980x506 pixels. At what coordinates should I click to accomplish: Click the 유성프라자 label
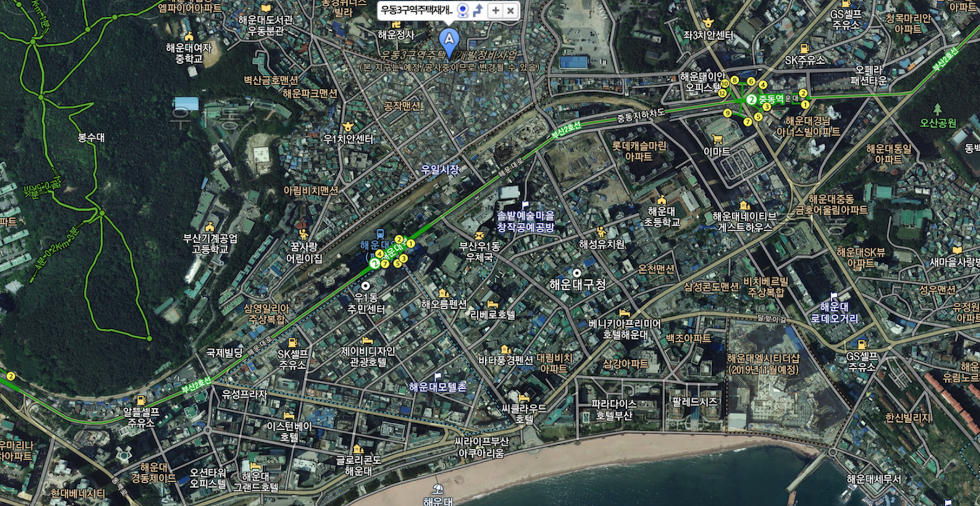pyautogui.click(x=245, y=394)
